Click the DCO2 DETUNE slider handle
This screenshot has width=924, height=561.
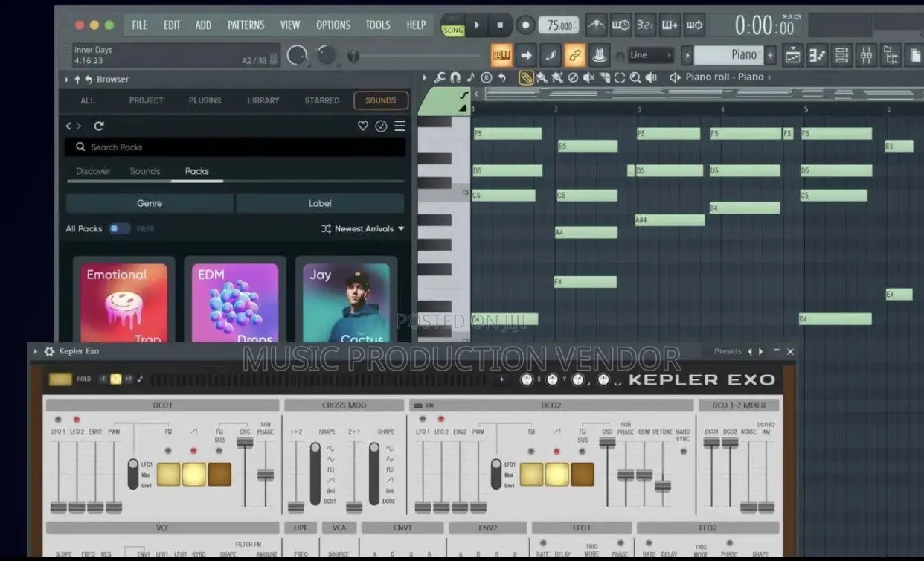click(x=662, y=486)
